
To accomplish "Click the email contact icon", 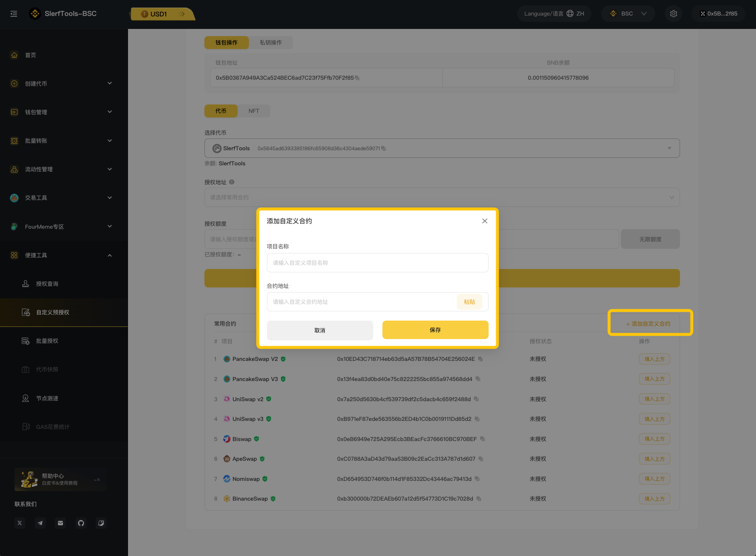I will pyautogui.click(x=60, y=523).
